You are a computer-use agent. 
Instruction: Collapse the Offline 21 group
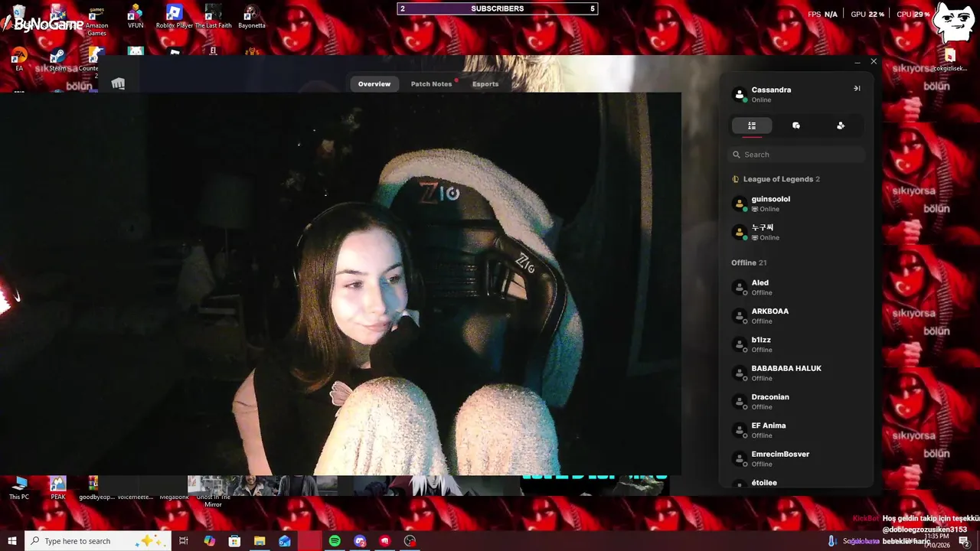point(749,262)
